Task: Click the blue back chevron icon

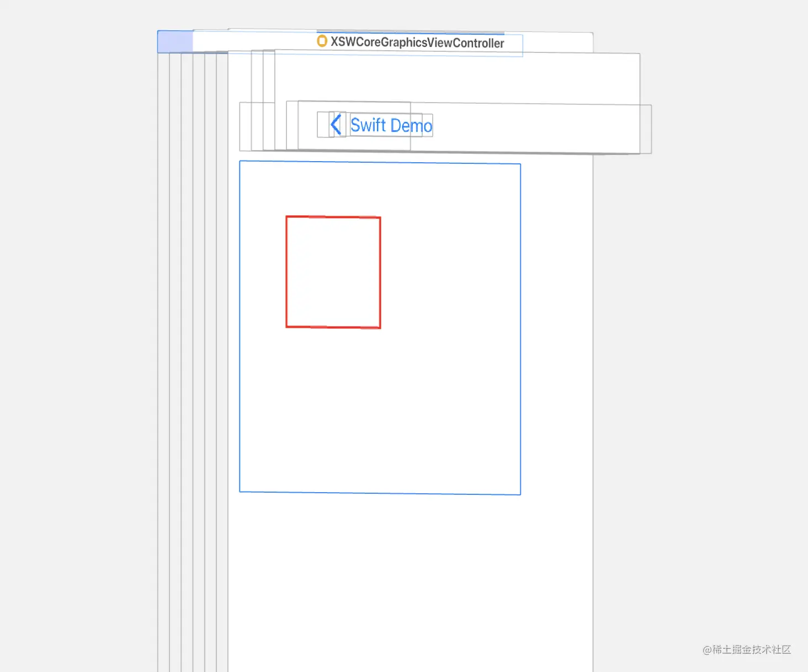Action: pyautogui.click(x=336, y=125)
